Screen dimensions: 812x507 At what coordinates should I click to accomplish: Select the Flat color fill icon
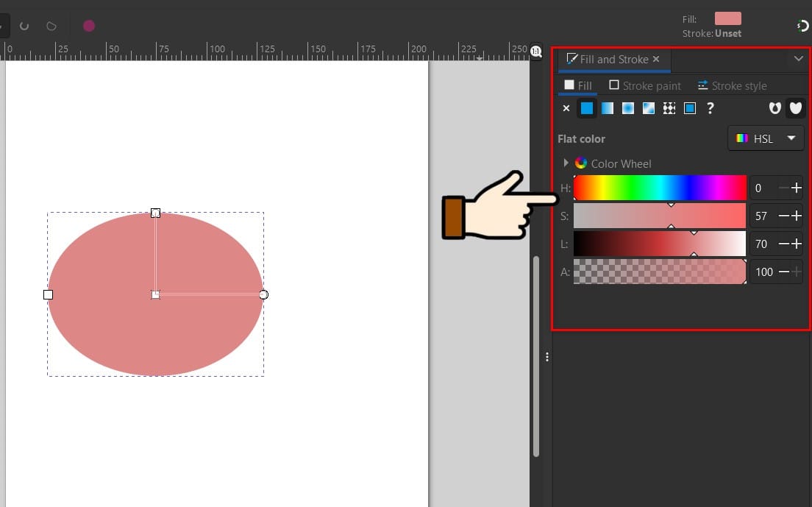(587, 108)
